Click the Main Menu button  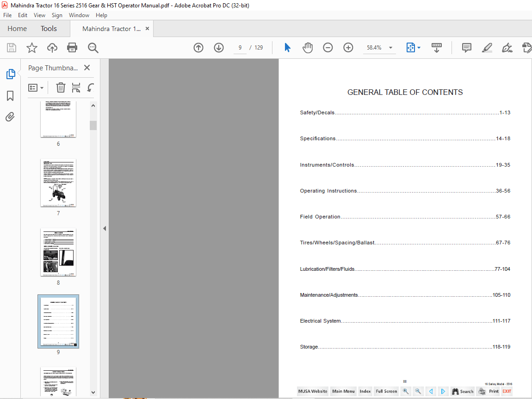pyautogui.click(x=343, y=391)
